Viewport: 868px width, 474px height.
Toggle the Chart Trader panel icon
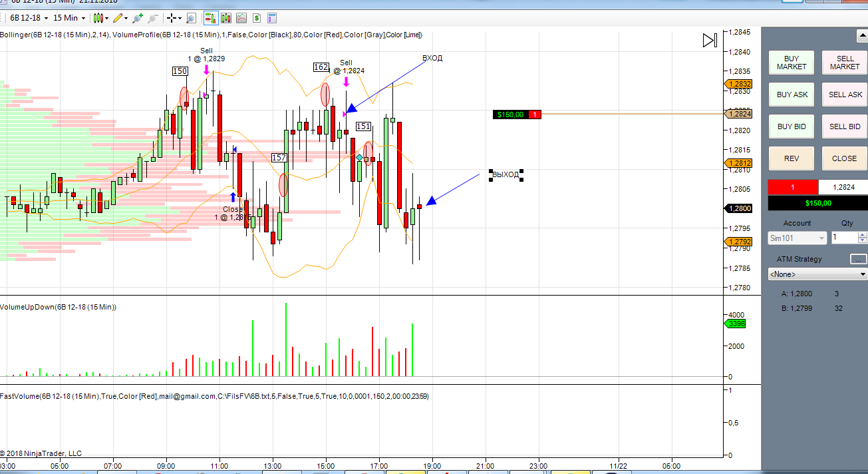click(211, 18)
